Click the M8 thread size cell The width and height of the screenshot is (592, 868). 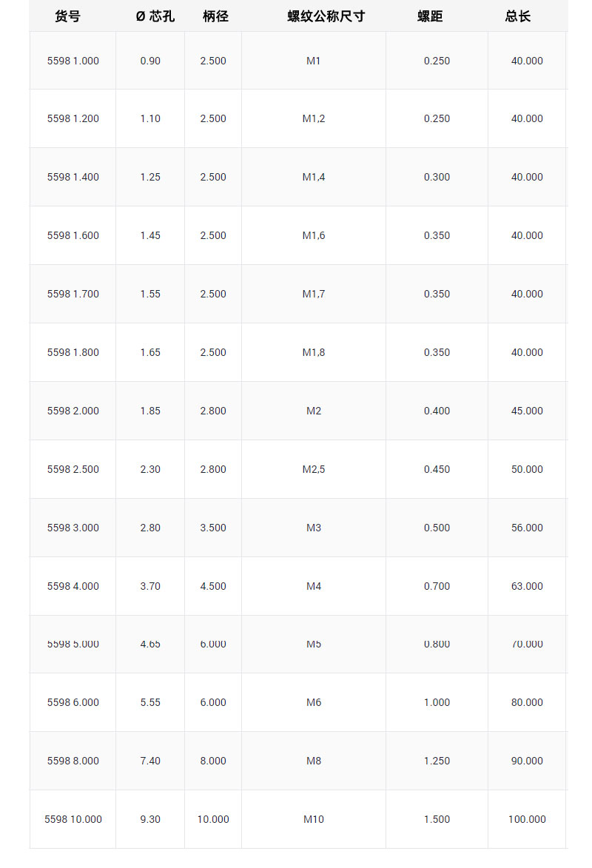click(x=314, y=761)
